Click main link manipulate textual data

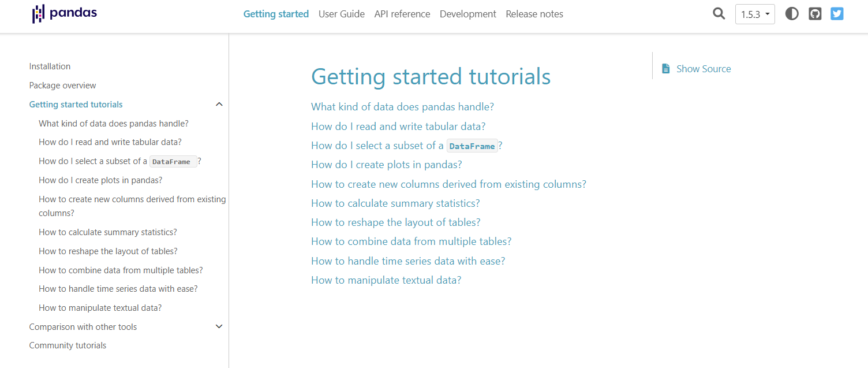click(386, 280)
